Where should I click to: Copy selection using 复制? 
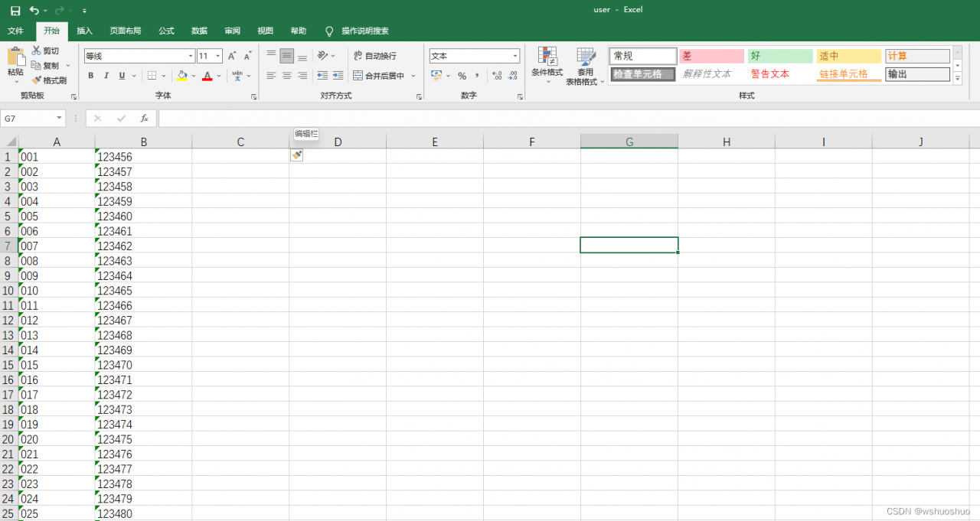pos(45,66)
